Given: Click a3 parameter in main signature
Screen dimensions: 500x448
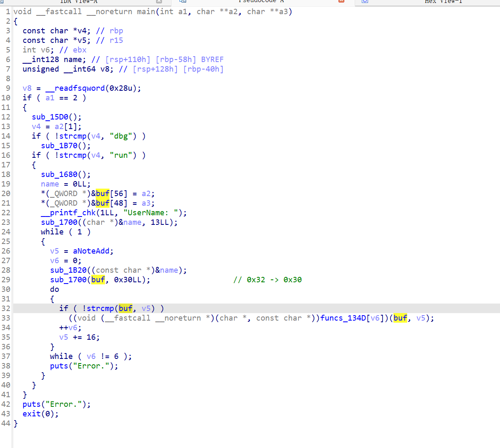Looking at the screenshot, I should tap(284, 12).
